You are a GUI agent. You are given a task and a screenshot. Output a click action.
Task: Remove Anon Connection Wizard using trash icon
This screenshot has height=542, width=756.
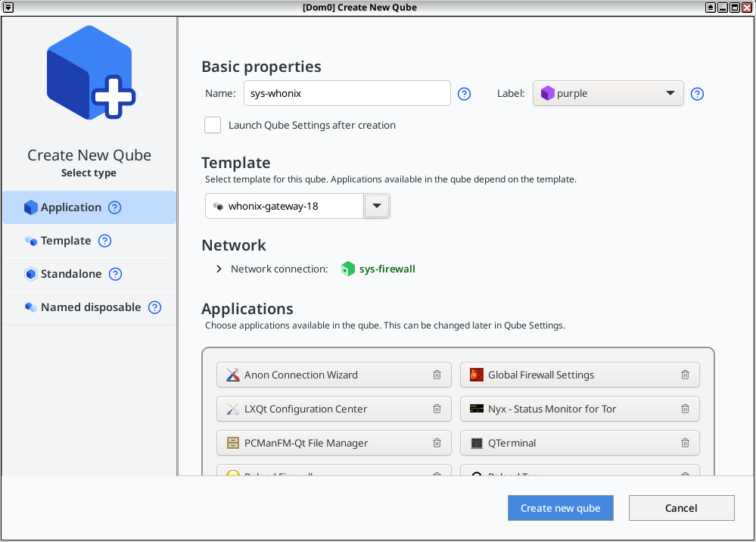(x=437, y=375)
